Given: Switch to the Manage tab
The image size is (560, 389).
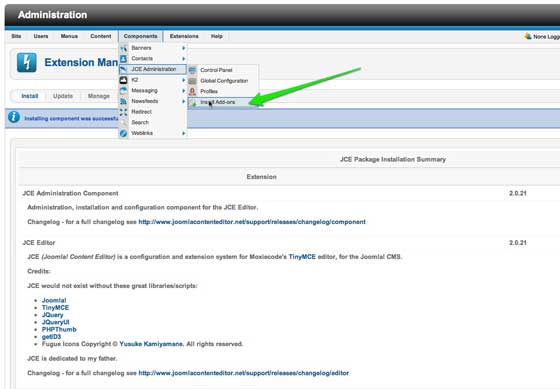Looking at the screenshot, I should [99, 96].
